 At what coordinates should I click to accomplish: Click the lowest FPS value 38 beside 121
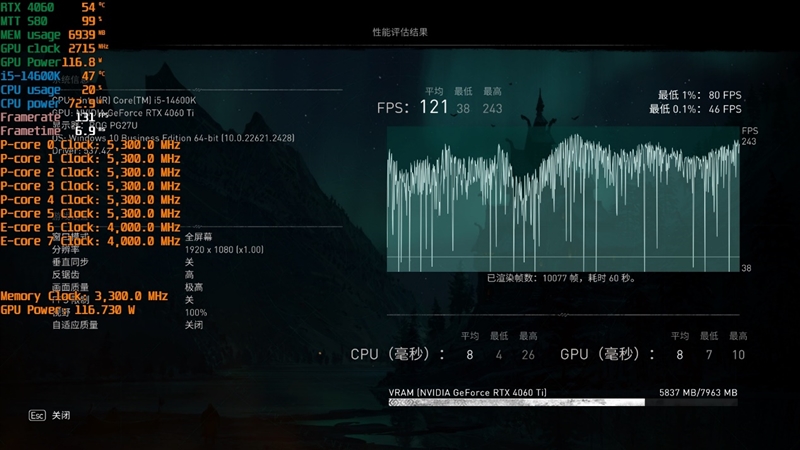pyautogui.click(x=463, y=109)
